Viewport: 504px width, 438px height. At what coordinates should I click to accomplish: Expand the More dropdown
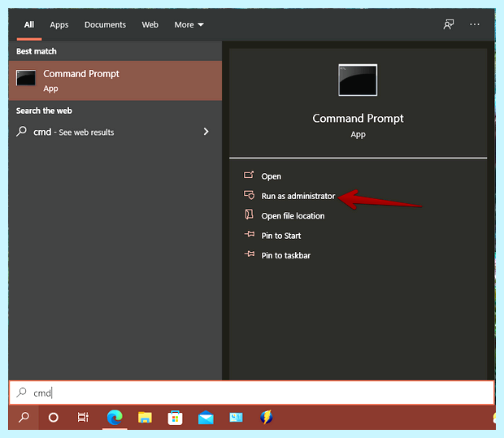(189, 24)
